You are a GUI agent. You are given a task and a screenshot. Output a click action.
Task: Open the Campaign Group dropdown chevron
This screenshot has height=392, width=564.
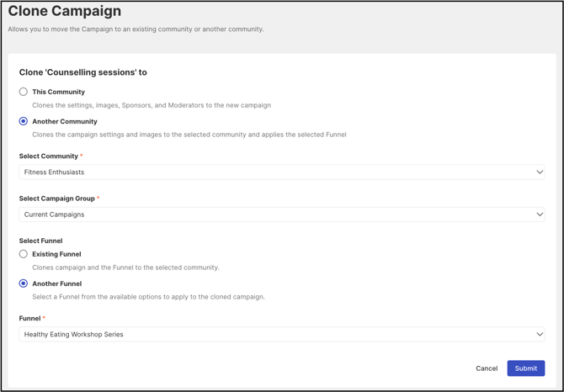click(x=540, y=215)
